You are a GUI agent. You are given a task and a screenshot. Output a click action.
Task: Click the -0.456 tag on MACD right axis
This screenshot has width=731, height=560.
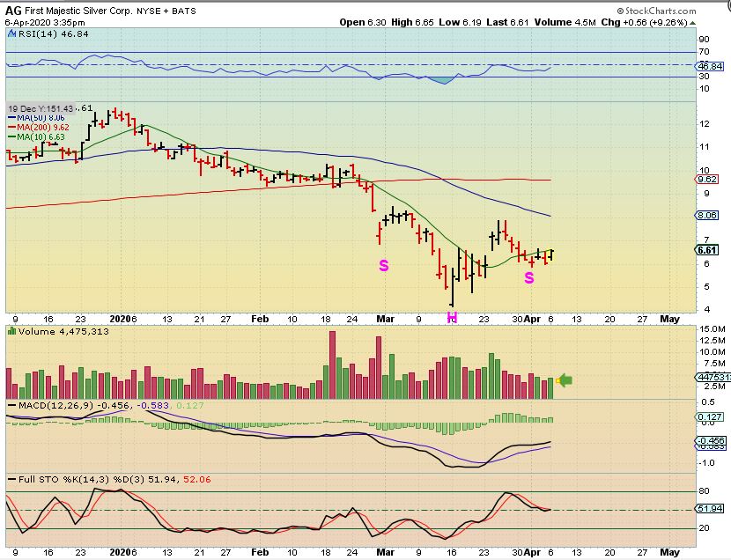[x=711, y=440]
